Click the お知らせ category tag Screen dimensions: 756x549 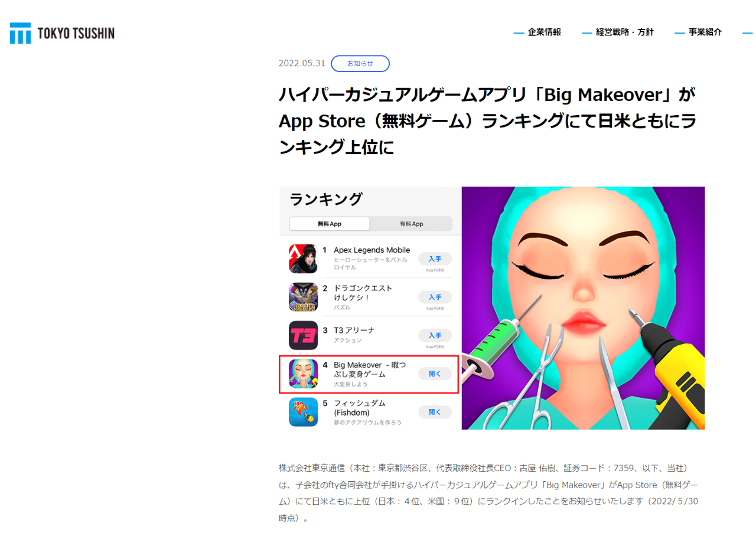tap(360, 63)
